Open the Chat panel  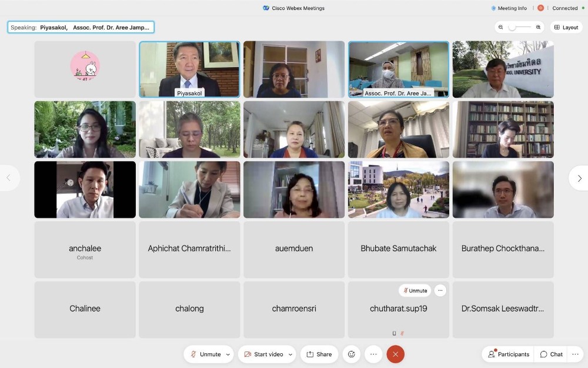click(x=552, y=354)
